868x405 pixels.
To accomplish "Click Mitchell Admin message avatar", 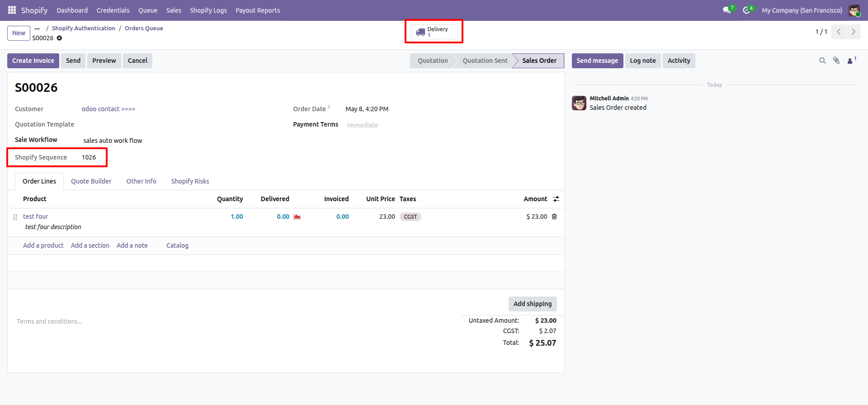I will pyautogui.click(x=579, y=103).
